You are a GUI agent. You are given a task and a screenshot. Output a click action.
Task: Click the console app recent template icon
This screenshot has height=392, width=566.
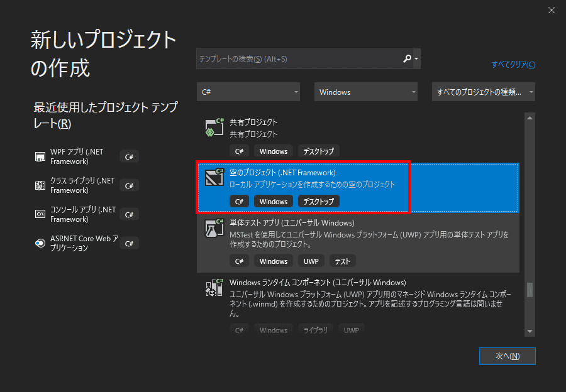click(x=40, y=214)
